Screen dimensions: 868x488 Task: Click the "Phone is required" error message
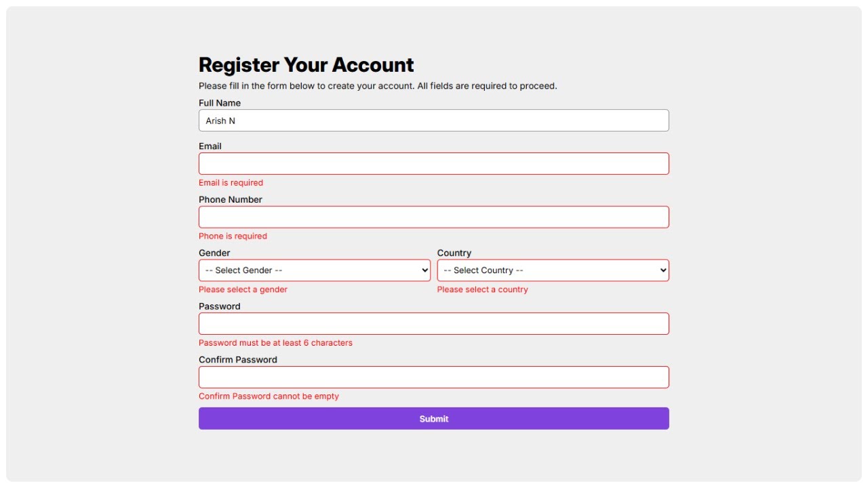click(233, 237)
